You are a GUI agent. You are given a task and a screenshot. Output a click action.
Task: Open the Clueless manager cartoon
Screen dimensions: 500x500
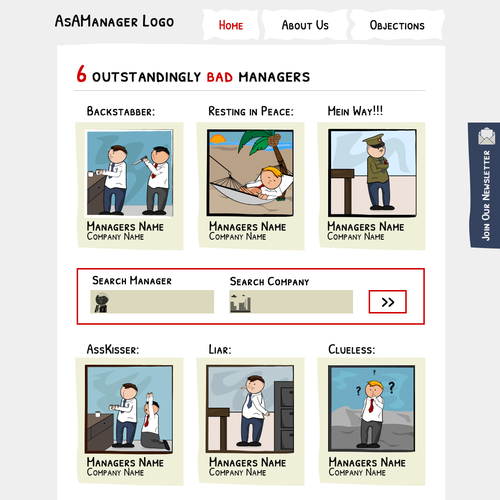[372, 409]
